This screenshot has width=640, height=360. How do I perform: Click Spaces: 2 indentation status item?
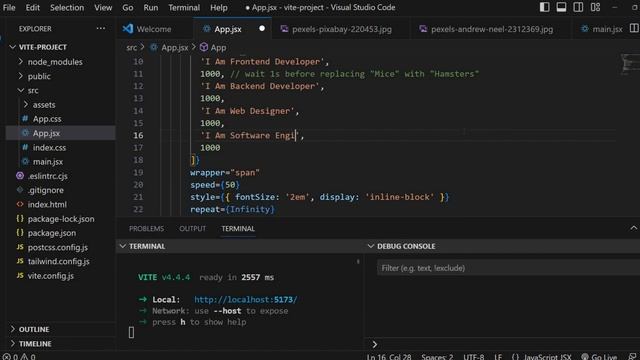pyautogui.click(x=437, y=357)
